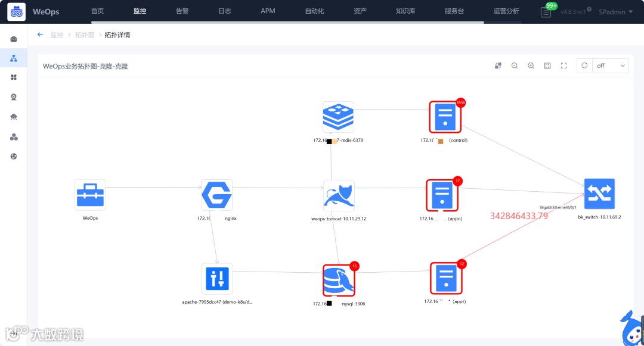Open the 监控 menu

[140, 11]
